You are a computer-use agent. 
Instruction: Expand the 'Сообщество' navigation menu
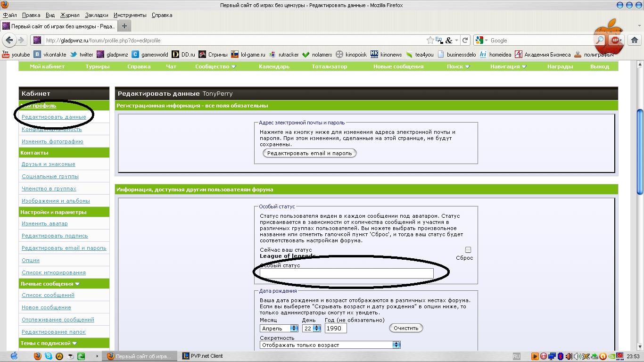pyautogui.click(x=215, y=66)
